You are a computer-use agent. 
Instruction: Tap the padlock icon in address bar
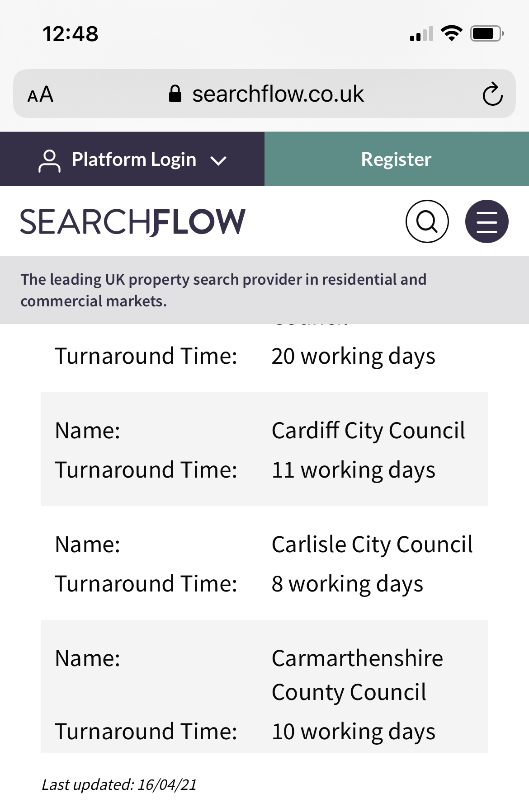(x=175, y=94)
